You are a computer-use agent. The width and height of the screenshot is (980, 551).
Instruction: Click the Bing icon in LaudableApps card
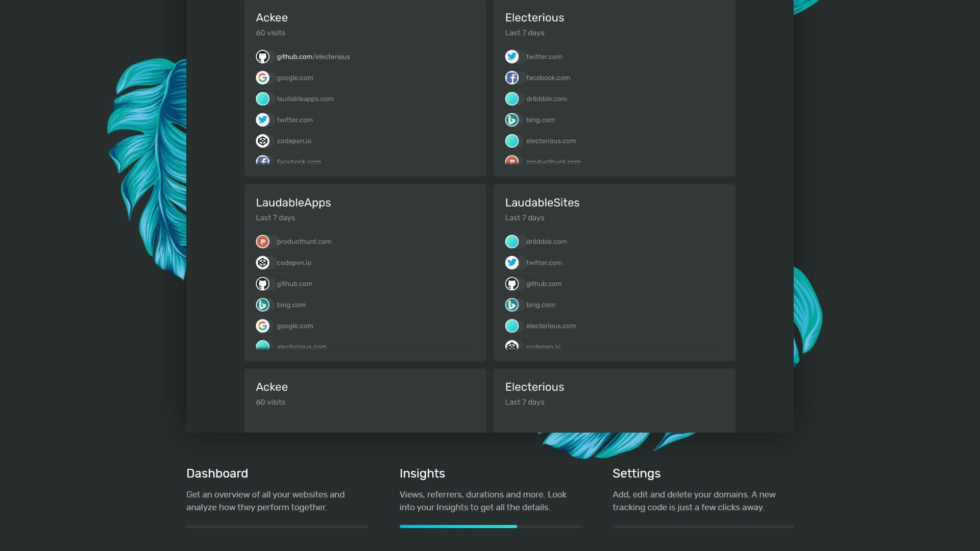point(262,305)
